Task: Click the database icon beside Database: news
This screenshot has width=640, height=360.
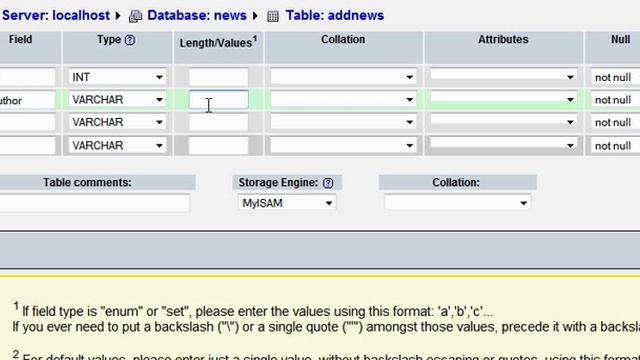Action: pos(136,16)
